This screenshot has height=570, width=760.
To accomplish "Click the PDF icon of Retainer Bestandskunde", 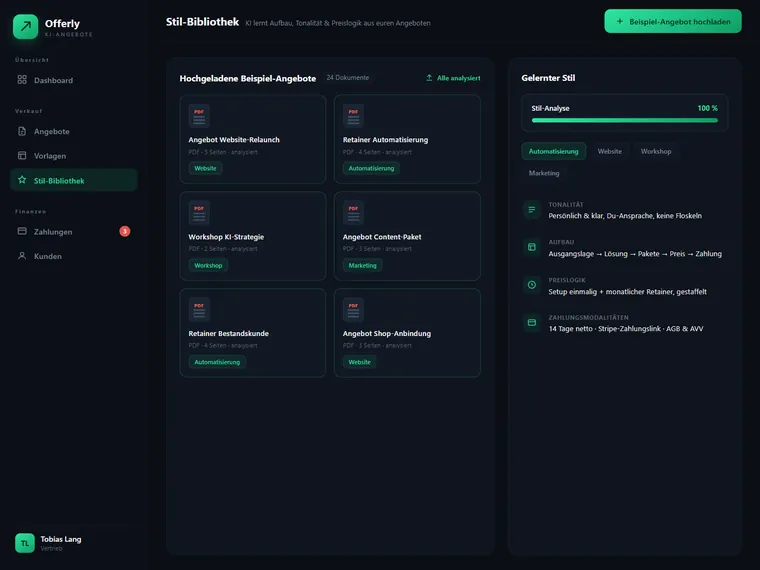I will [x=199, y=310].
